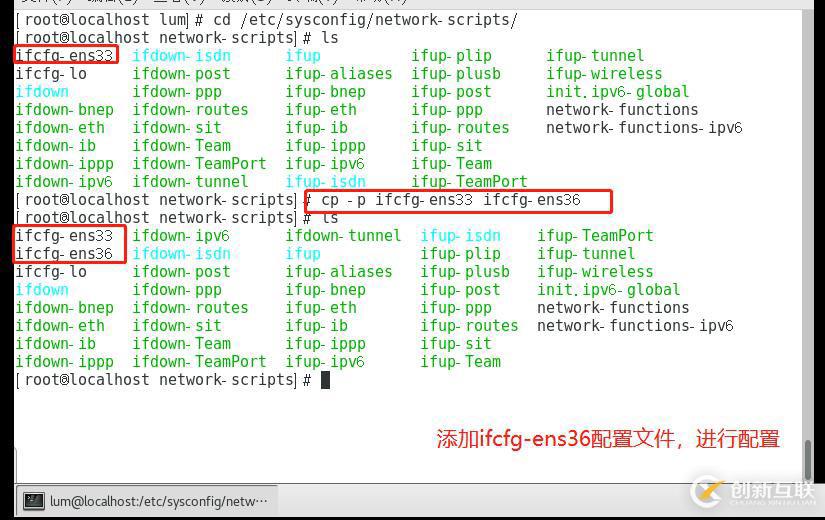Click ifup-aliases in the first listing
Viewport: 825px width, 520px height.
[x=339, y=74]
